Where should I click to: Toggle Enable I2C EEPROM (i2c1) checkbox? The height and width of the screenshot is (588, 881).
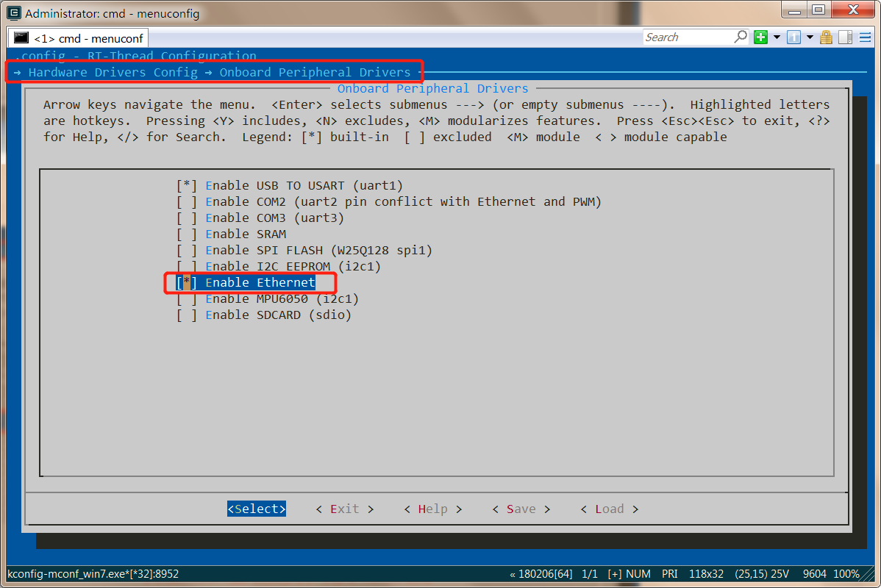[187, 266]
